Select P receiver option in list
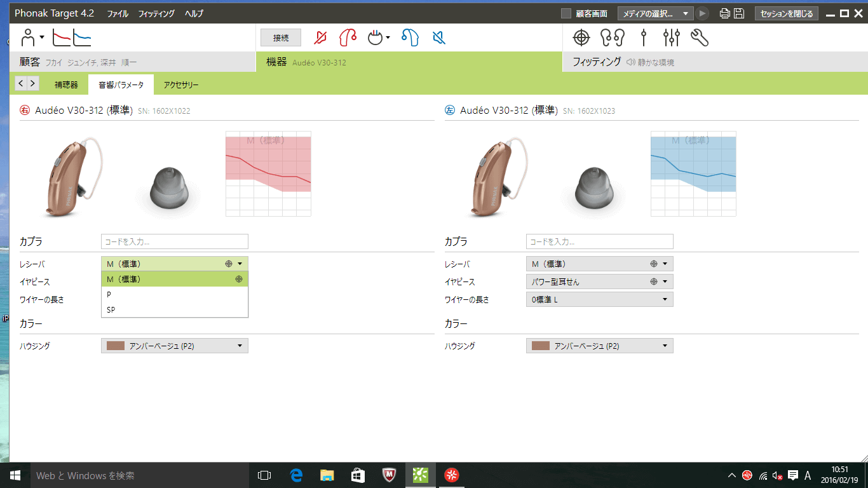Viewport: 868px width, 488px height. 175,294
